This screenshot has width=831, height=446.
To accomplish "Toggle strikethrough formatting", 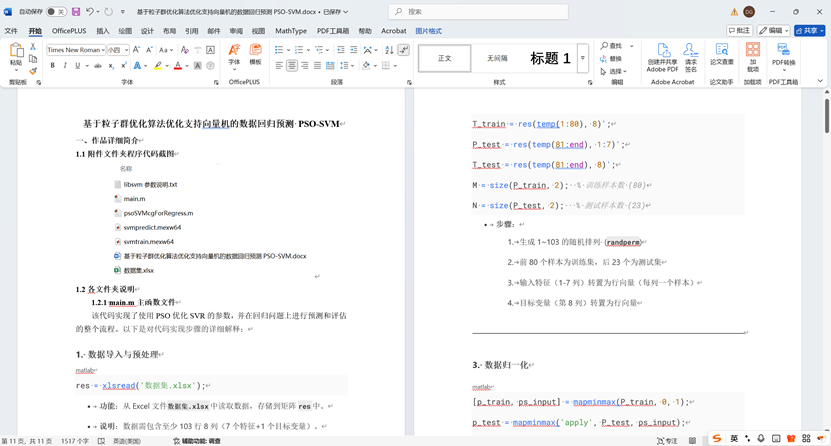I will click(x=98, y=66).
